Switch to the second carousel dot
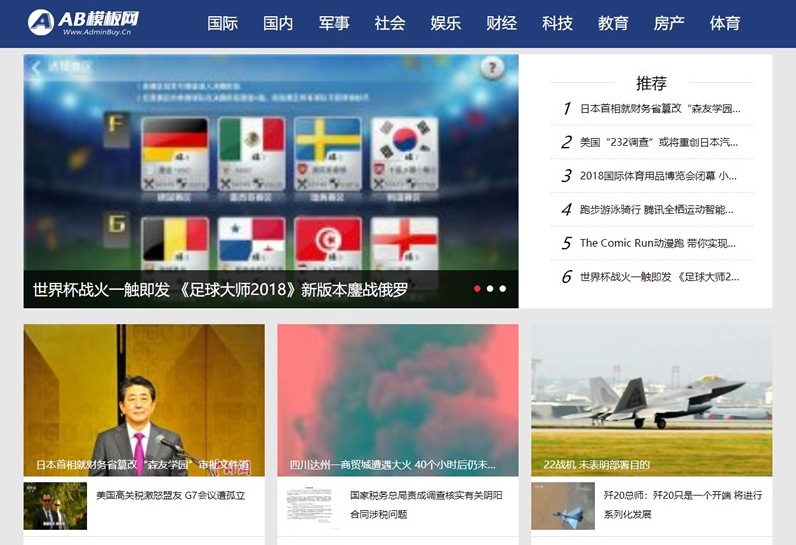Screen dimensions: 796x545 tap(490, 289)
